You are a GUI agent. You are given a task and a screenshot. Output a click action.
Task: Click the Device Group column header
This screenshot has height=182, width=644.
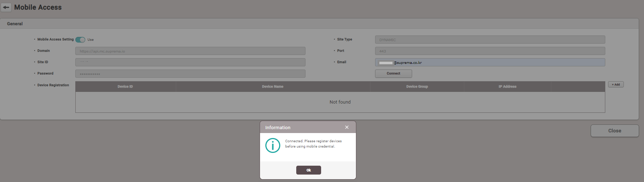click(x=417, y=87)
